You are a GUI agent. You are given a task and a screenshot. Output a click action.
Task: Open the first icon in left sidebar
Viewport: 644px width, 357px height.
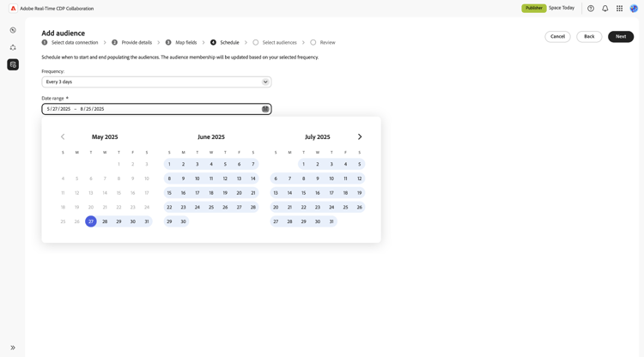click(13, 30)
